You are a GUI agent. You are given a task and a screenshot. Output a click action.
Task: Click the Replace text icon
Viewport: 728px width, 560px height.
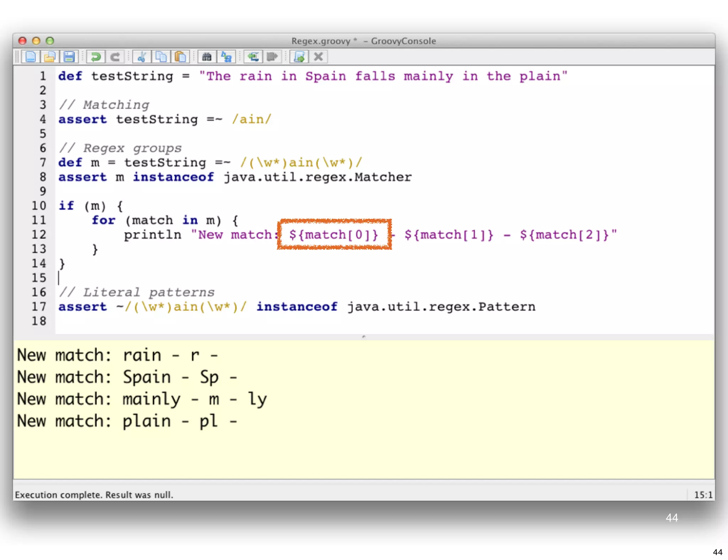(x=226, y=57)
